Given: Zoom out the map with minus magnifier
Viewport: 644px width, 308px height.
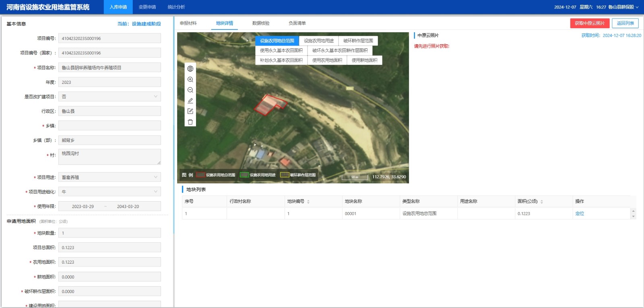Looking at the screenshot, I should [190, 90].
